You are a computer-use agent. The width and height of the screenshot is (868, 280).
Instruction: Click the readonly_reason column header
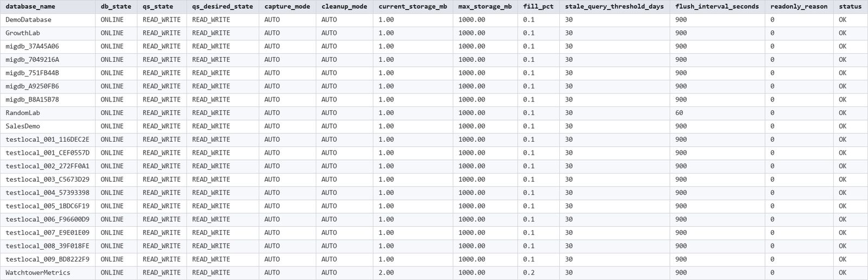coord(799,7)
